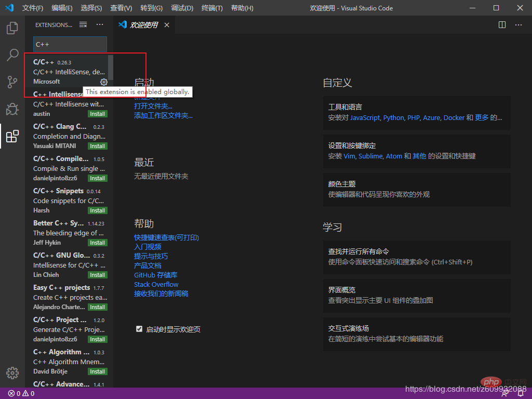
Task: Install Better C++ Syntax by Jeff Hykin
Action: tap(97, 243)
